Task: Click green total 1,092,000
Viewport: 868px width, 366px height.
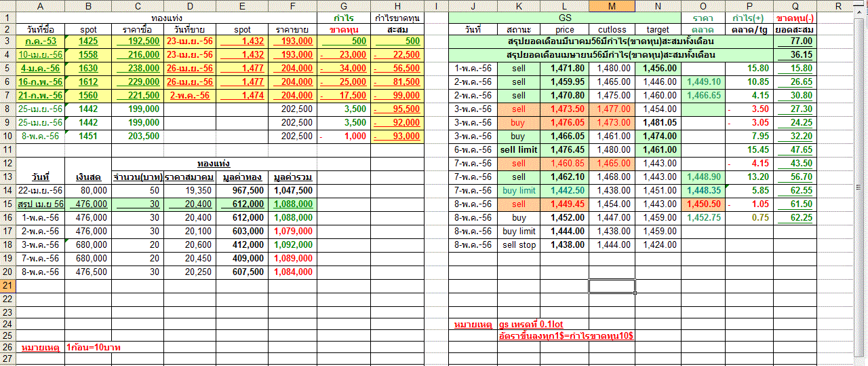Action: tap(292, 244)
